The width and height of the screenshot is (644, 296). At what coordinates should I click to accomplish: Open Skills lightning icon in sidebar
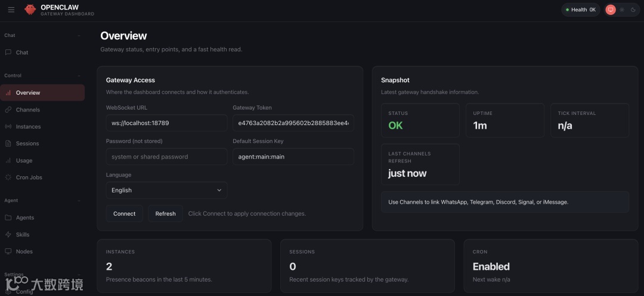(x=8, y=235)
